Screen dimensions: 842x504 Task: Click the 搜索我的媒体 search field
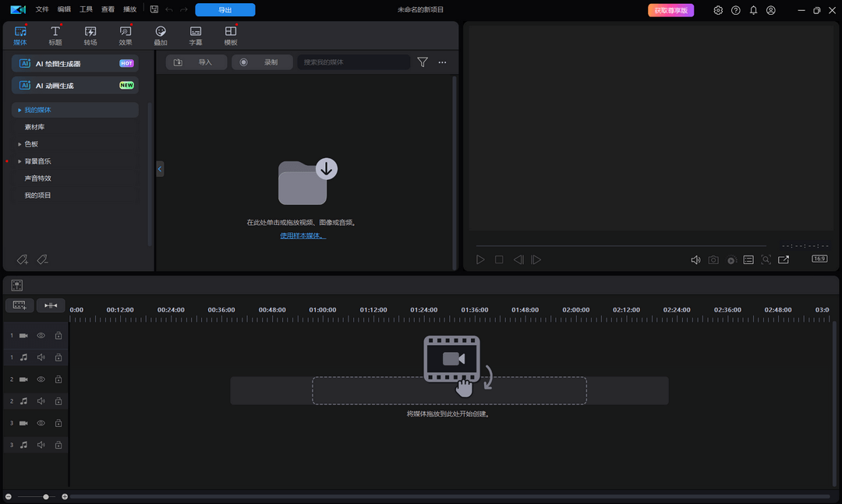353,62
